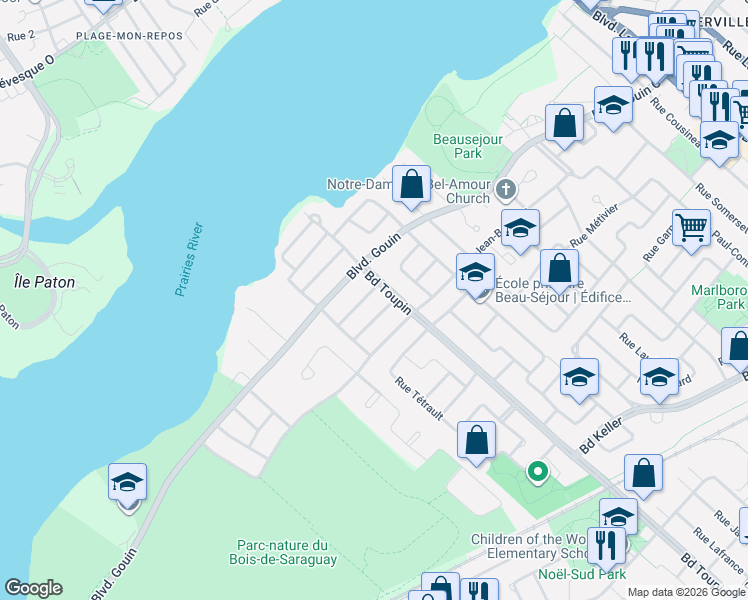748x600 pixels.
Task: Open the Google logo link
Action: [x=33, y=588]
